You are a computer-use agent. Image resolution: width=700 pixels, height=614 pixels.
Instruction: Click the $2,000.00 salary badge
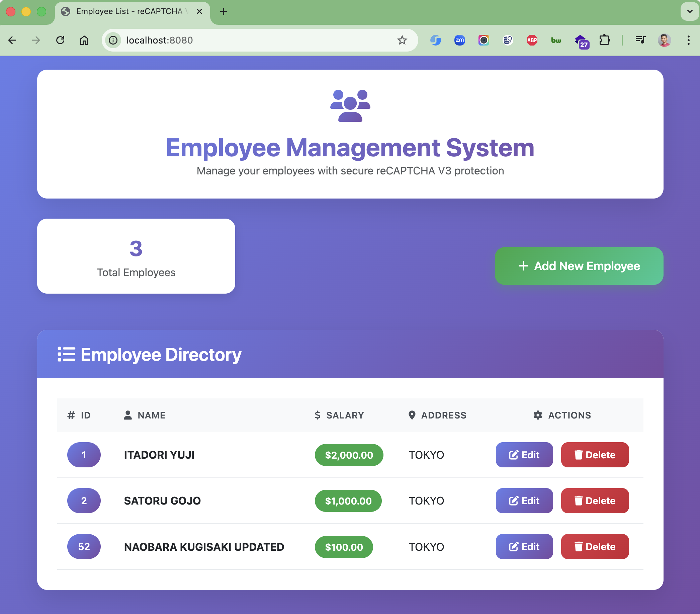[349, 455]
